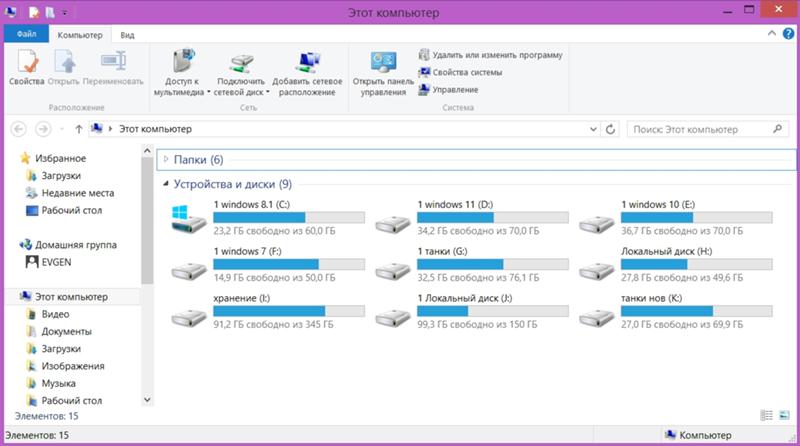800x446 pixels.
Task: Select drive 1 танки (G:)
Action: [471, 265]
